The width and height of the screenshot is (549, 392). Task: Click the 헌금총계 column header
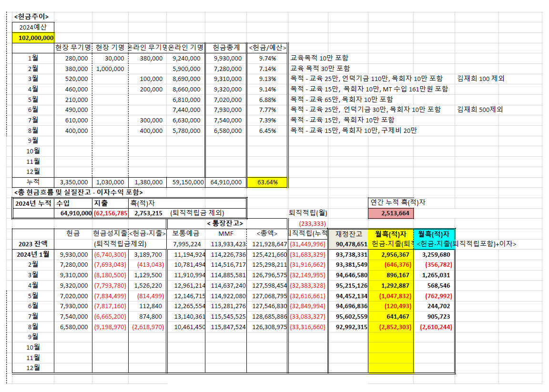pyautogui.click(x=226, y=48)
